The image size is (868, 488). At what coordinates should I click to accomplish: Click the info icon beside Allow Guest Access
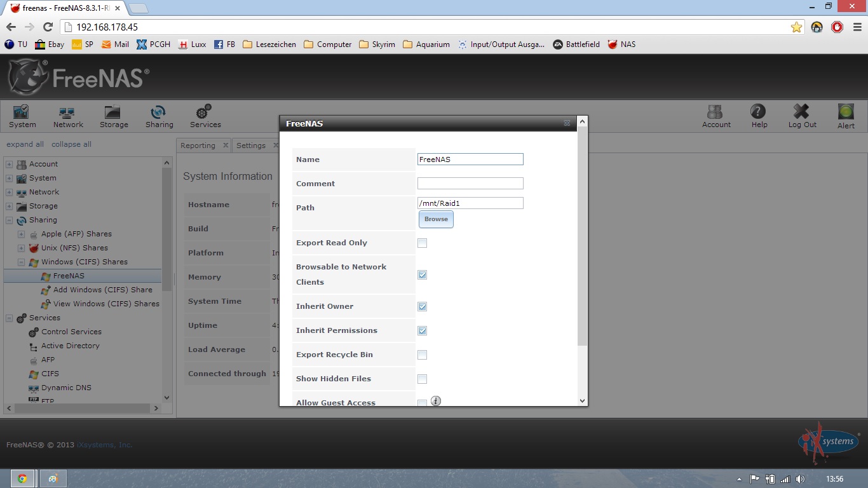(x=436, y=400)
